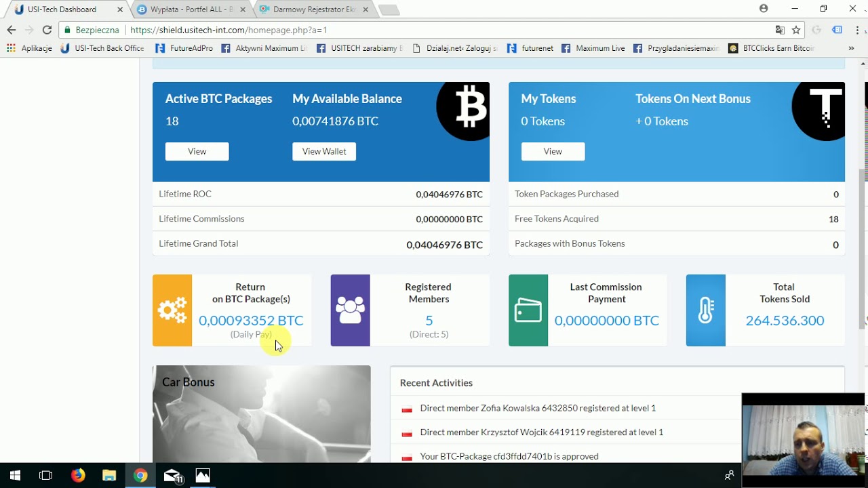Click the purple members group icon
This screenshot has width=868, height=488.
click(x=350, y=310)
